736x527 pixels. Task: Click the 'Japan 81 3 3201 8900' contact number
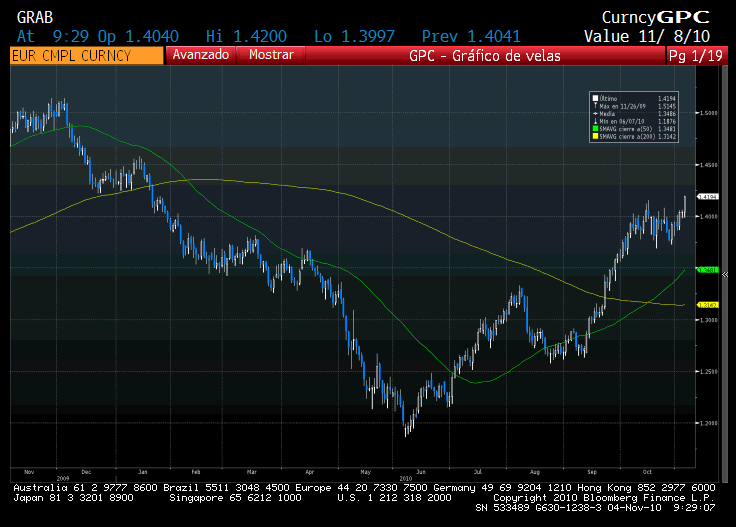pos(73,498)
